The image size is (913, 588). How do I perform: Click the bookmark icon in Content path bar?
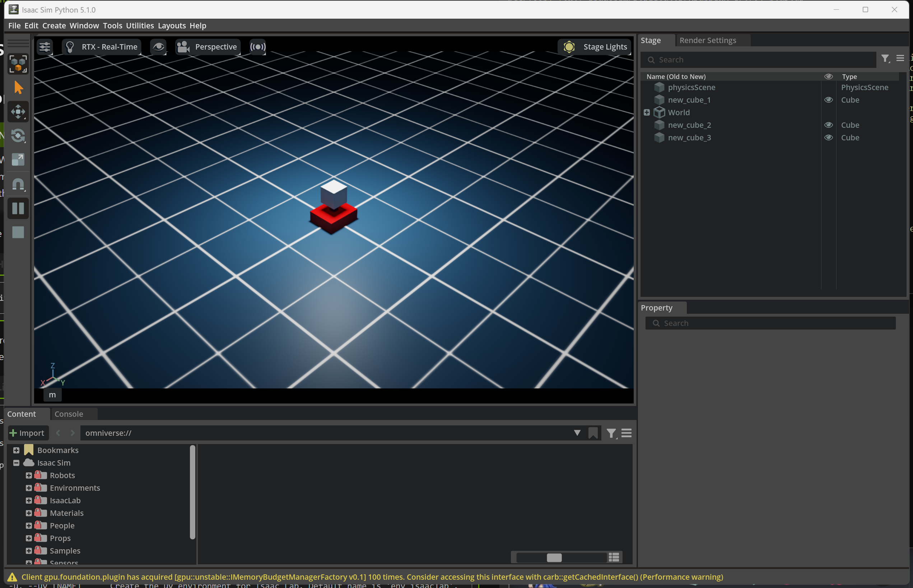593,433
